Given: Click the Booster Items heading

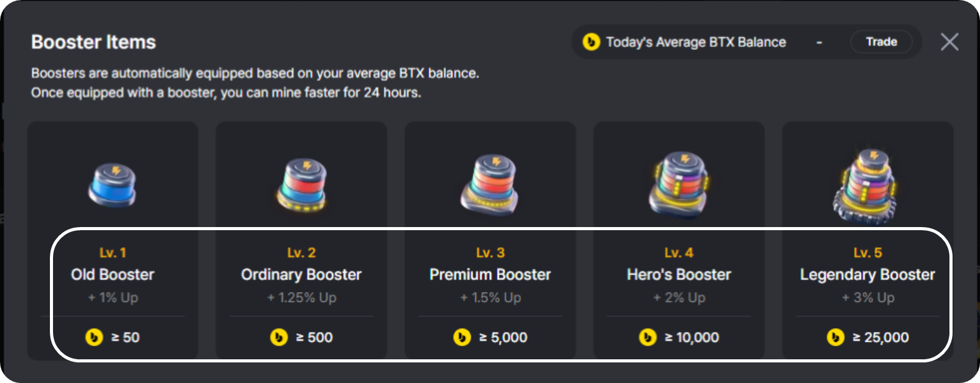Looking at the screenshot, I should click(94, 42).
